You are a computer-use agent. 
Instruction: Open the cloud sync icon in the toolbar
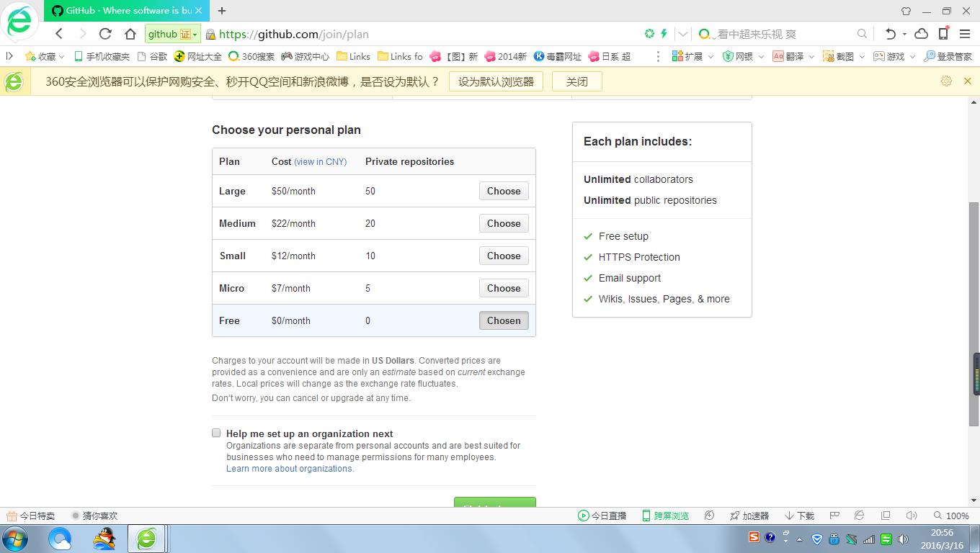[921, 34]
